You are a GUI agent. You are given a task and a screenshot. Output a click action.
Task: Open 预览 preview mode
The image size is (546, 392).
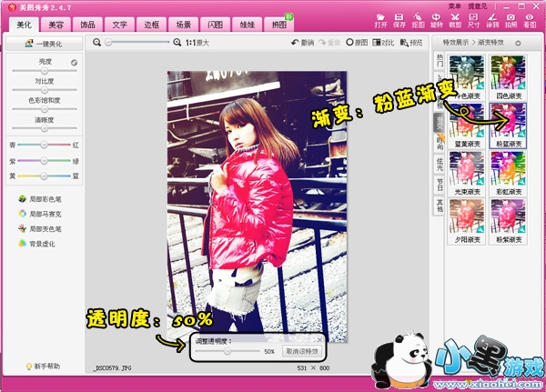coord(411,43)
